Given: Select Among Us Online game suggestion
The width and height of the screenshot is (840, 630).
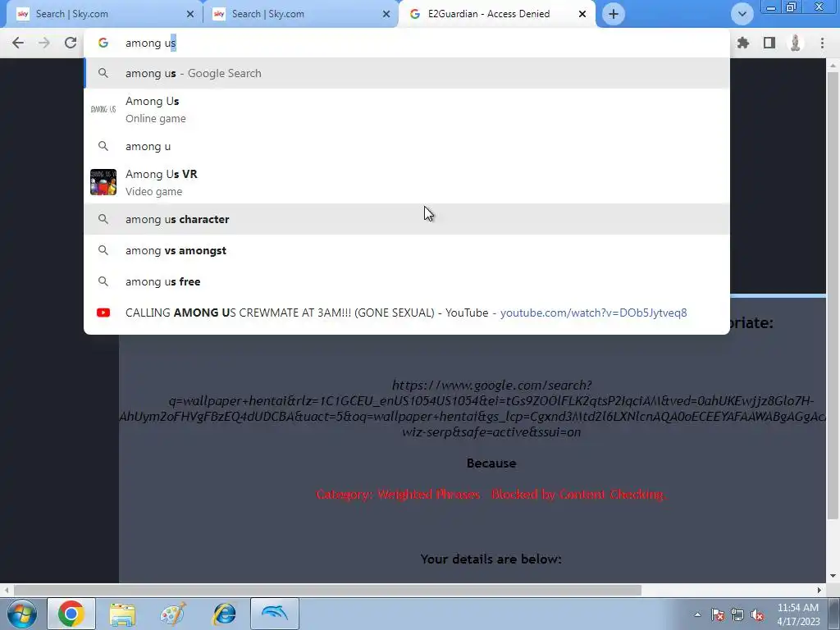Looking at the screenshot, I should click(x=407, y=109).
